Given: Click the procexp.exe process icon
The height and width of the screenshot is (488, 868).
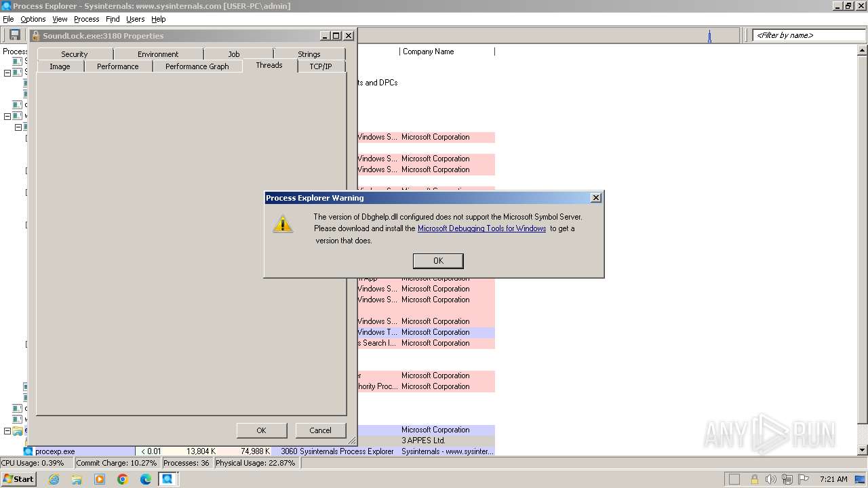Looking at the screenshot, I should pos(28,451).
